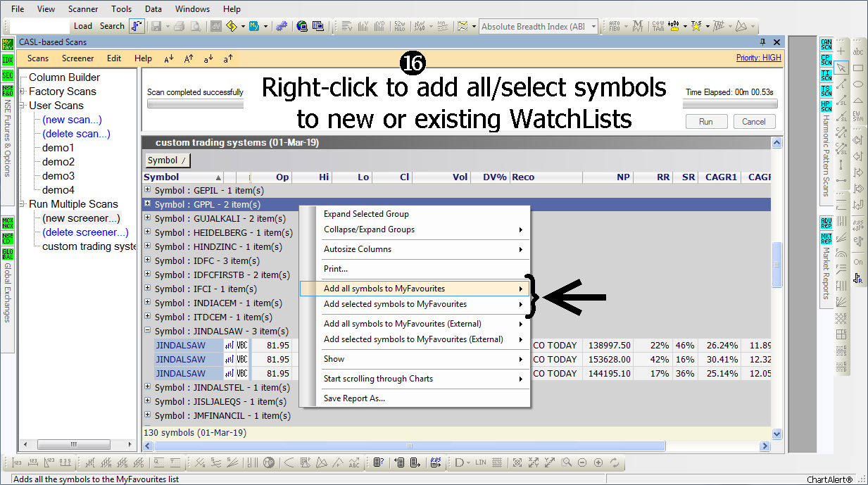868x485 pixels.
Task: Choose Add all symbols to MyFavourites
Action: tap(414, 289)
